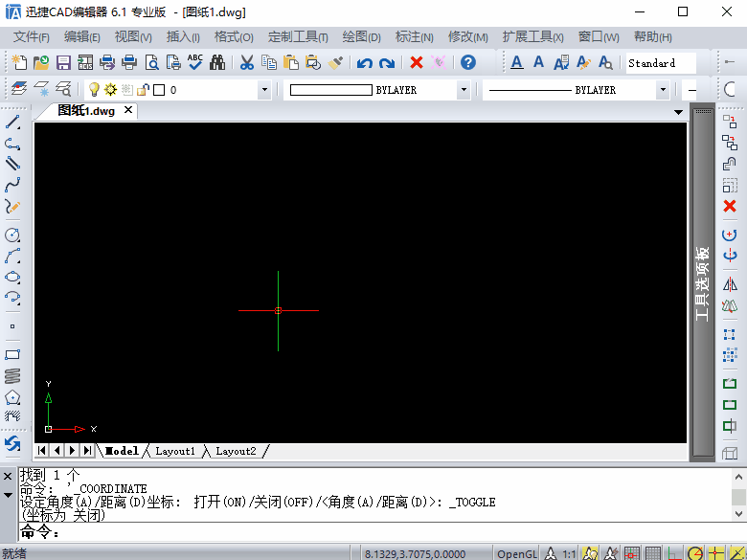Click the layer color square swatch
Image resolution: width=747 pixels, height=560 pixels.
point(160,90)
